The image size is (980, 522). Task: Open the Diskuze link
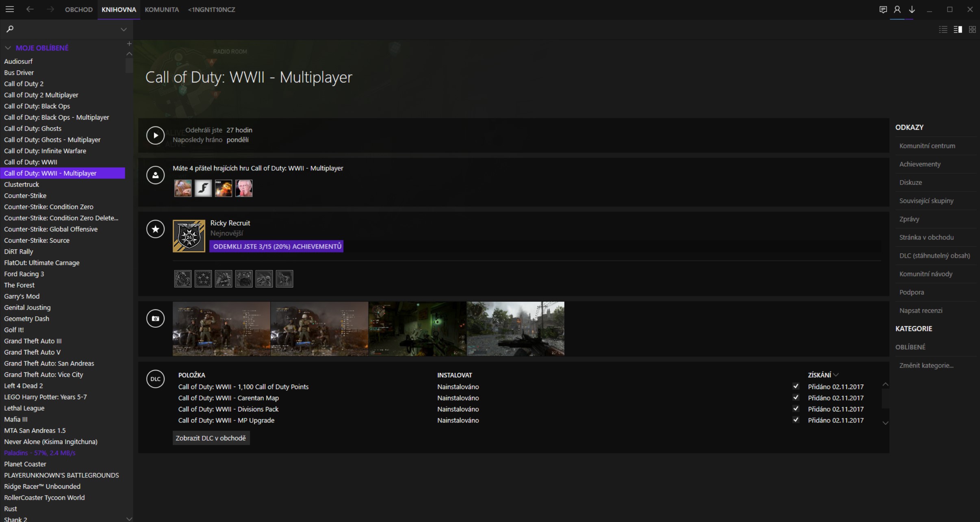coord(911,182)
